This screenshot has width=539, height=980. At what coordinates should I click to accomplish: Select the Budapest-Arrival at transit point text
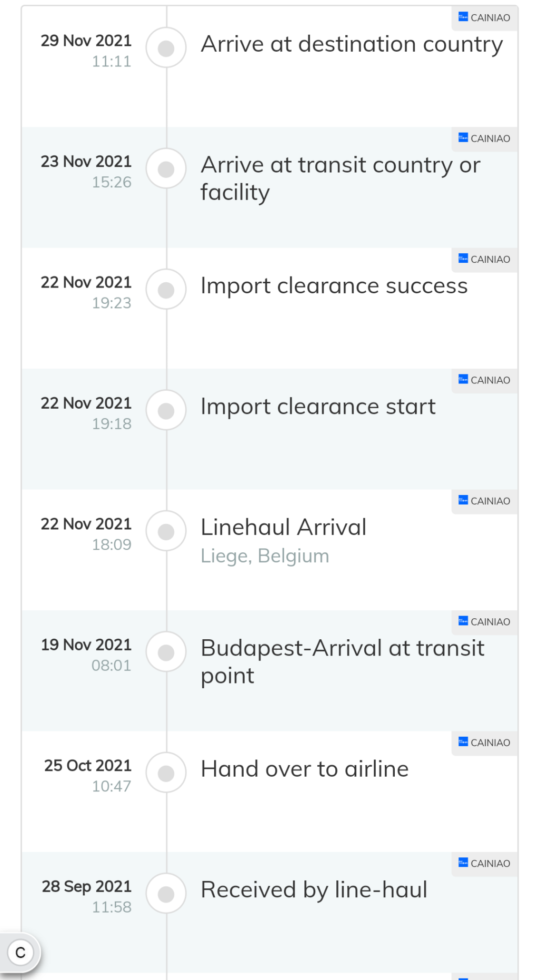(342, 662)
